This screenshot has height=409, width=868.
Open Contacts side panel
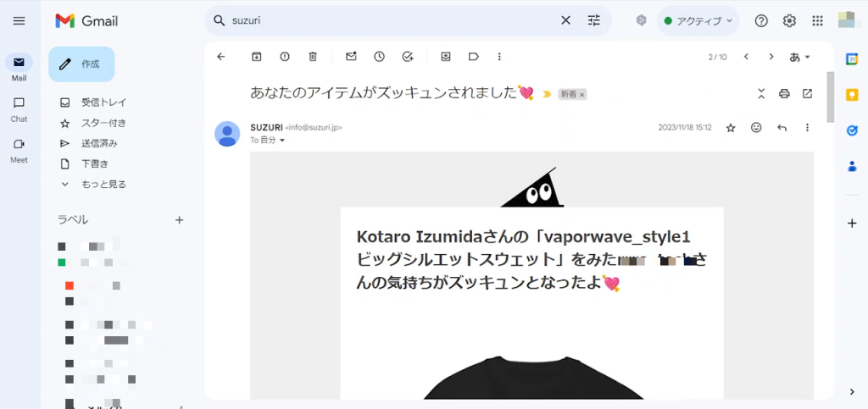pos(852,166)
